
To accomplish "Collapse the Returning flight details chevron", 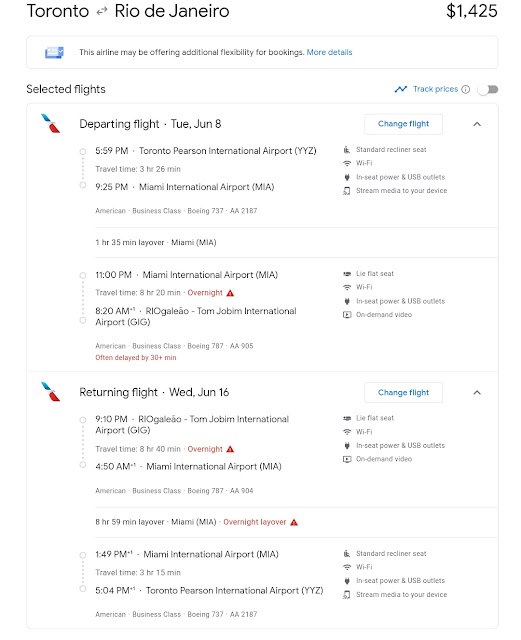I will (477, 393).
